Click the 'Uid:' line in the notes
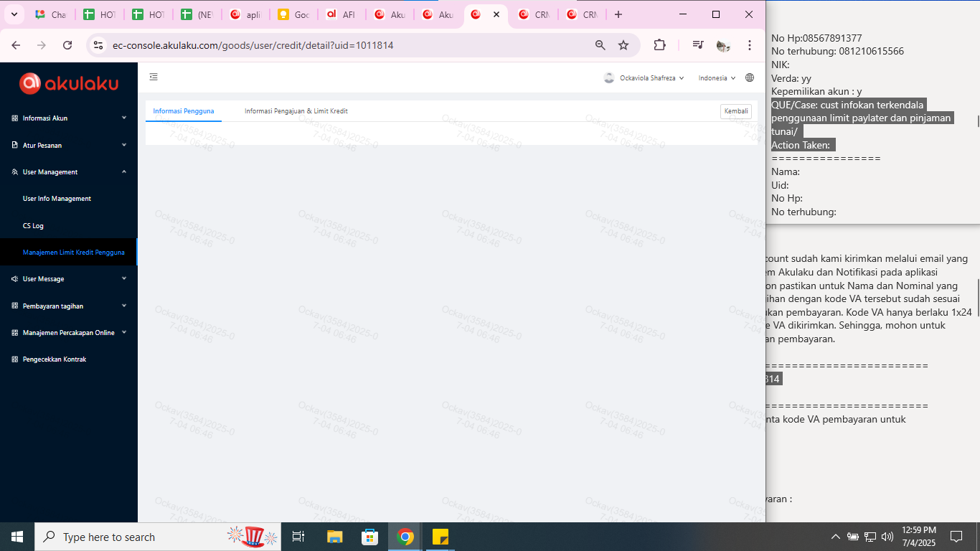This screenshot has height=551, width=980. [780, 185]
